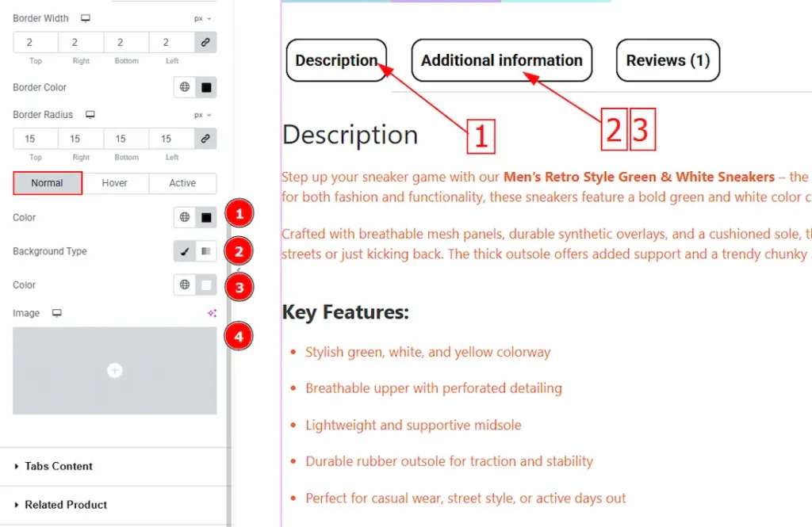Open the Additional information product tab
Screen dimensions: 812x527
tap(501, 60)
